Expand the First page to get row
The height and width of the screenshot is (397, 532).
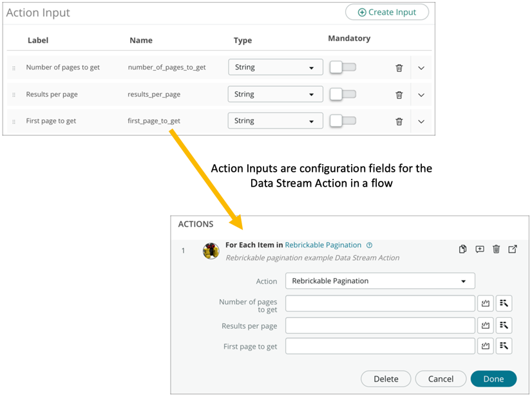pos(421,121)
